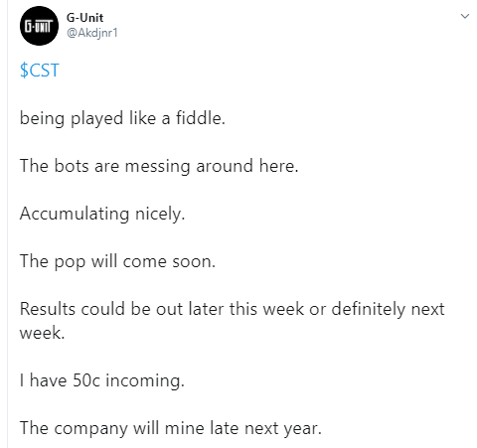
Task: Open the $CST cashtag link
Action: click(x=40, y=71)
